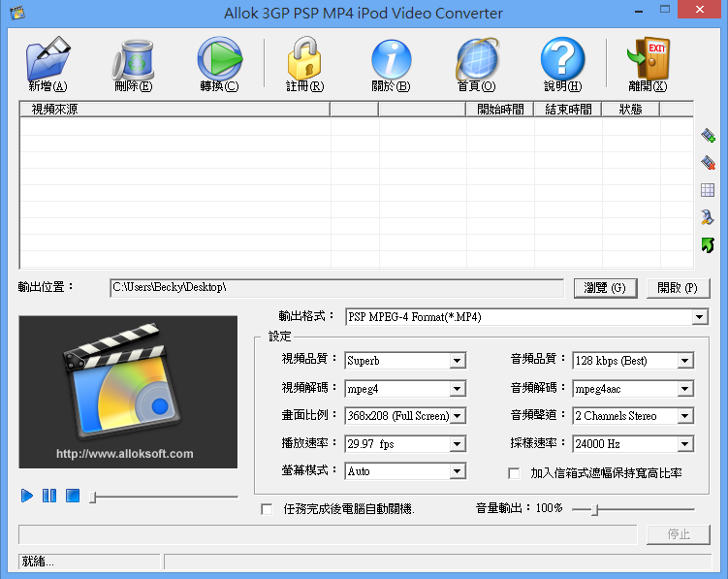Viewport: 728px width, 579px height.
Task: Click 開始時間 column header
Action: 500,110
